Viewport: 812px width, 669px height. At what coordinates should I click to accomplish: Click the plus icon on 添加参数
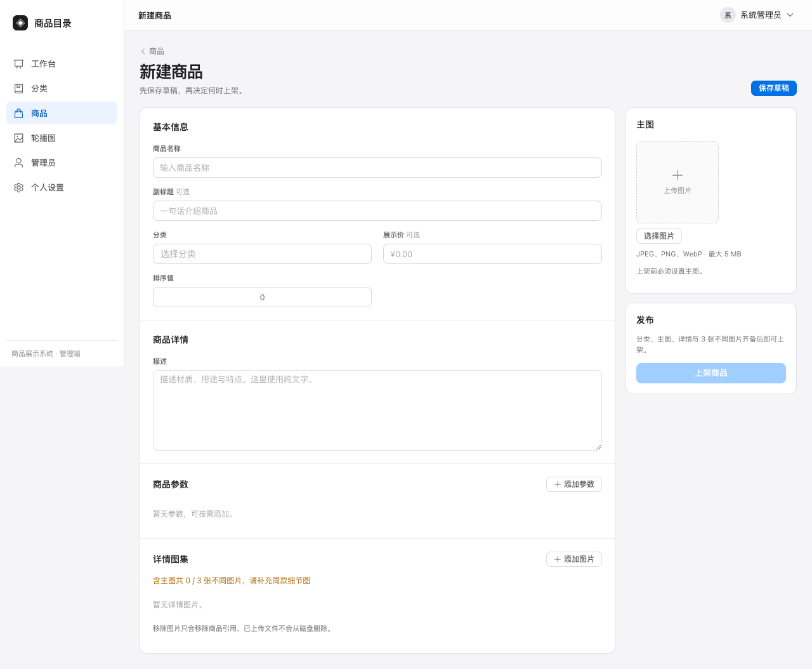[x=558, y=484]
